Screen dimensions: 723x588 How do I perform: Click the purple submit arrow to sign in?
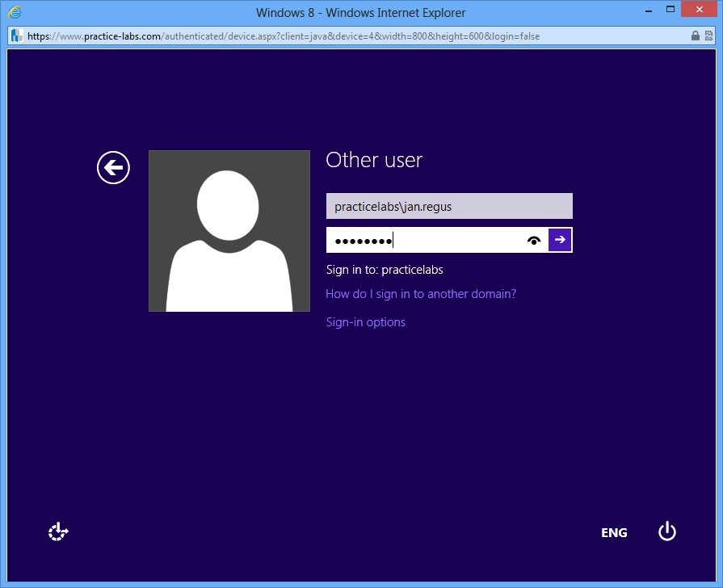pos(560,239)
